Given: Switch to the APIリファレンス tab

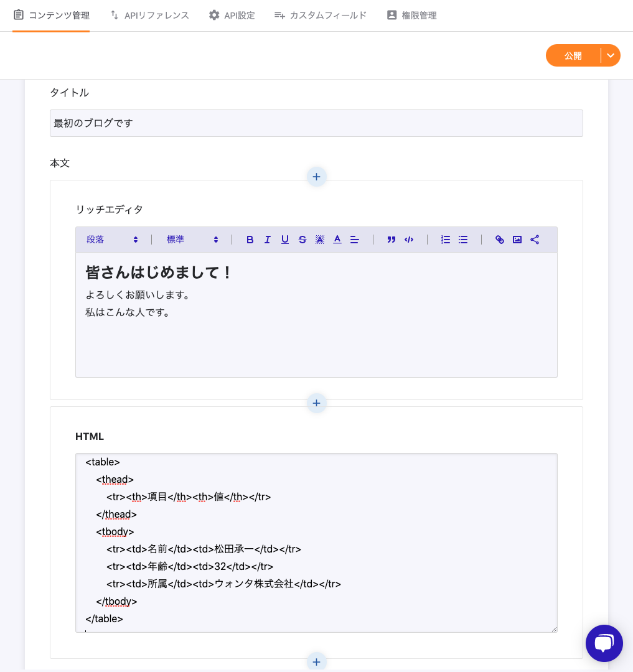Looking at the screenshot, I should click(149, 15).
